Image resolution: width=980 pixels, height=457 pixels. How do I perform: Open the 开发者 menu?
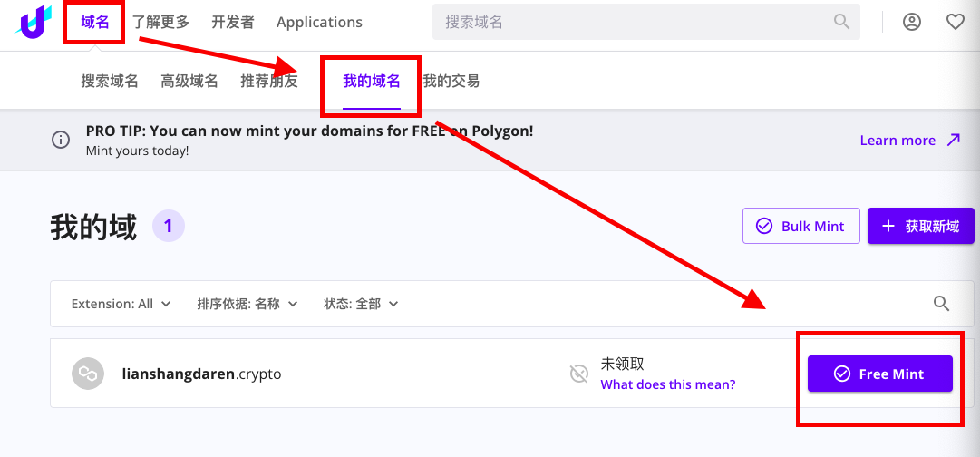point(232,23)
